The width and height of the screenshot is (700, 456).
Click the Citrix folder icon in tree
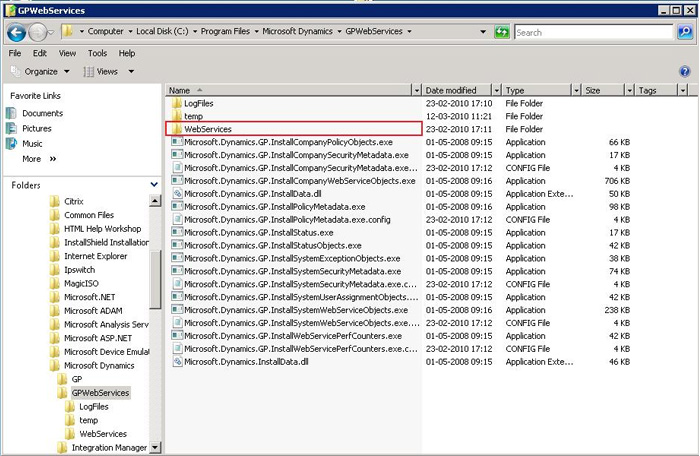tap(55, 201)
